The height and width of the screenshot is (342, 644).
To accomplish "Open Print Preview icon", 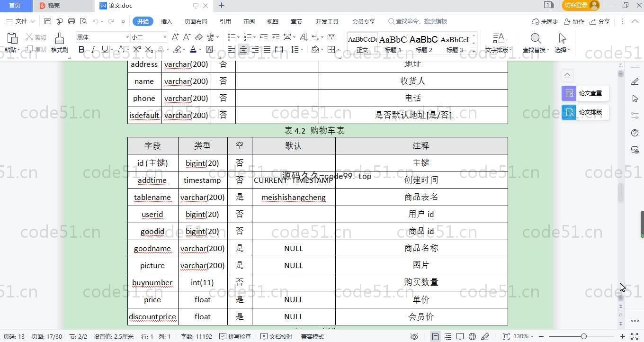I will pyautogui.click(x=84, y=21).
